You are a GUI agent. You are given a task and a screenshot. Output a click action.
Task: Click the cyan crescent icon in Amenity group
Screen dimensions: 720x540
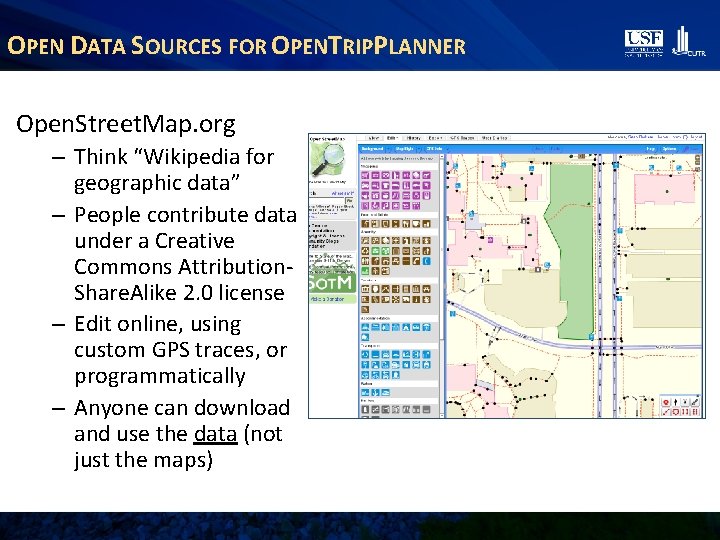click(x=427, y=261)
